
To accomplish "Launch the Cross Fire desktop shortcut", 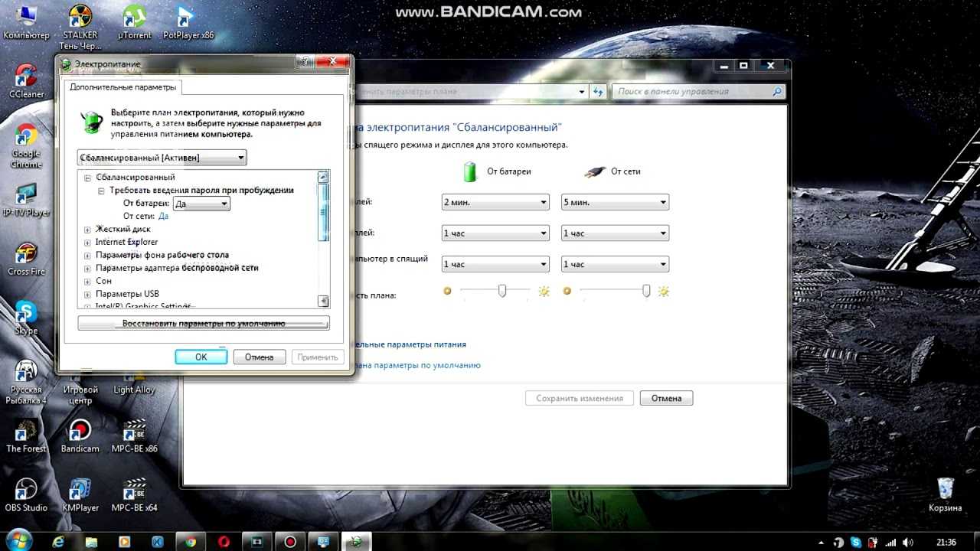I will (x=26, y=259).
